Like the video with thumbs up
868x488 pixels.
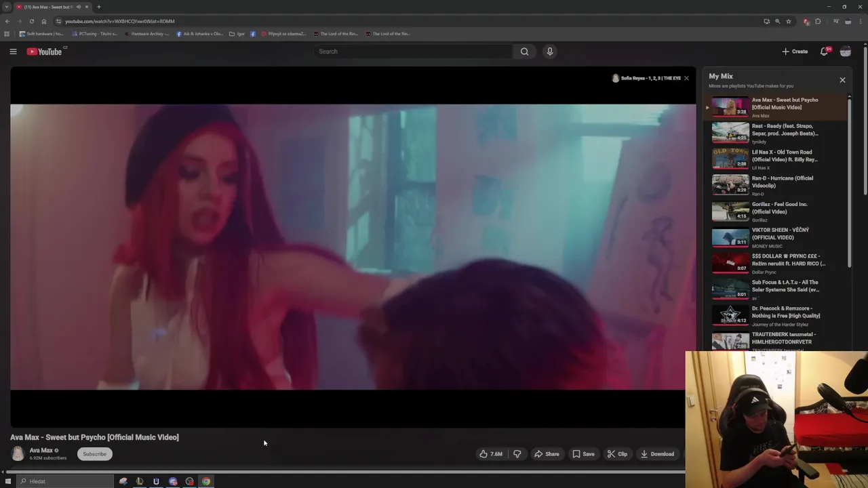pyautogui.click(x=491, y=454)
